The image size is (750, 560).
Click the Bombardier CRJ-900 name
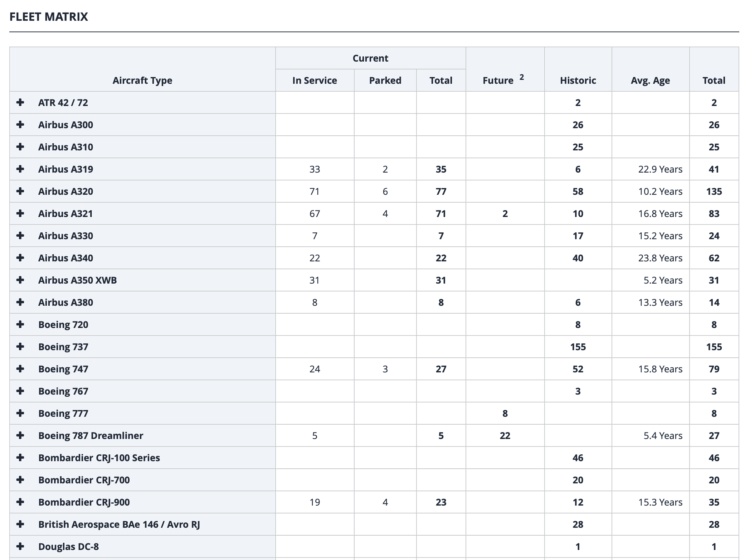(x=84, y=502)
